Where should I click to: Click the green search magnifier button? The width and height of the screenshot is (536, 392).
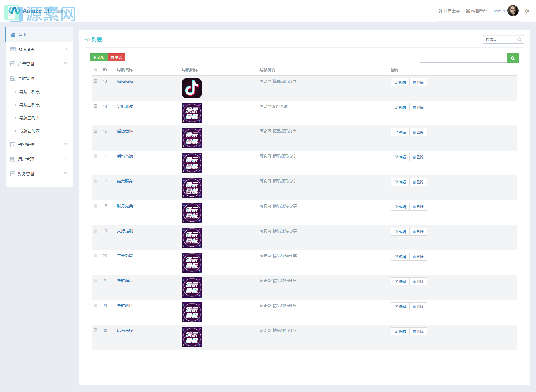pyautogui.click(x=512, y=58)
